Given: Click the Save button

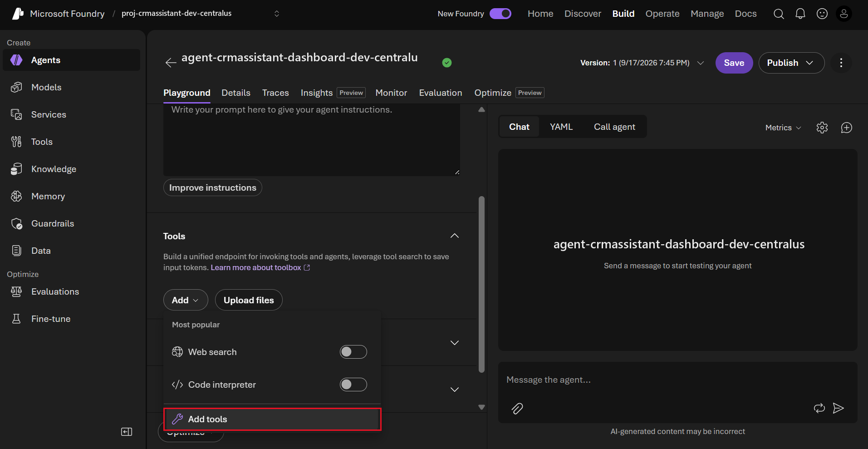Looking at the screenshot, I should tap(734, 63).
